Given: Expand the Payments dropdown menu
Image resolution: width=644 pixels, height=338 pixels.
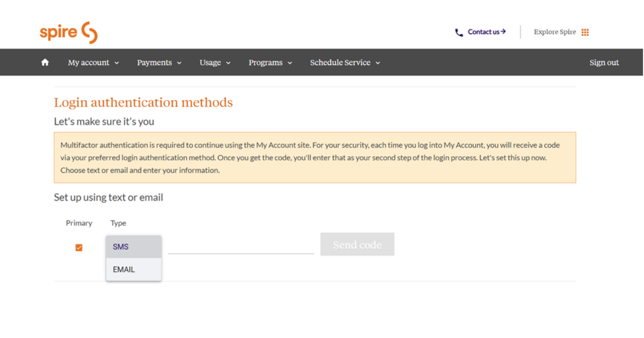Looking at the screenshot, I should click(159, 62).
